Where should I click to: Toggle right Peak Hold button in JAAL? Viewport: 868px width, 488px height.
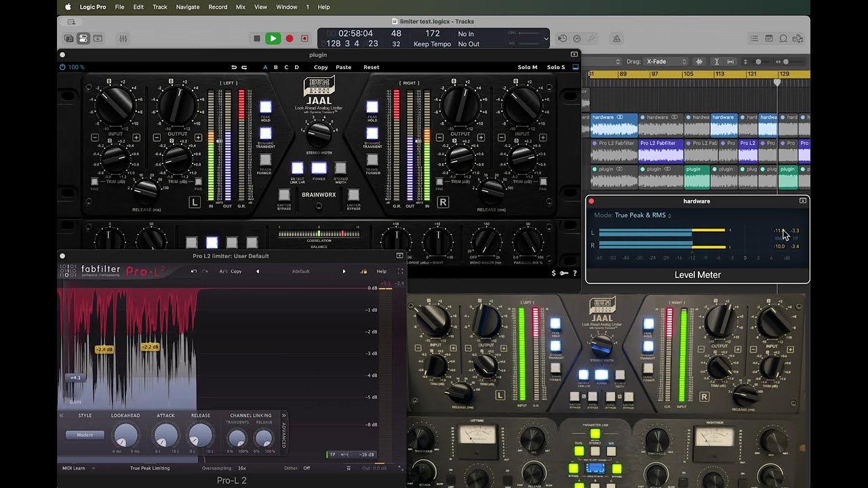pyautogui.click(x=372, y=107)
